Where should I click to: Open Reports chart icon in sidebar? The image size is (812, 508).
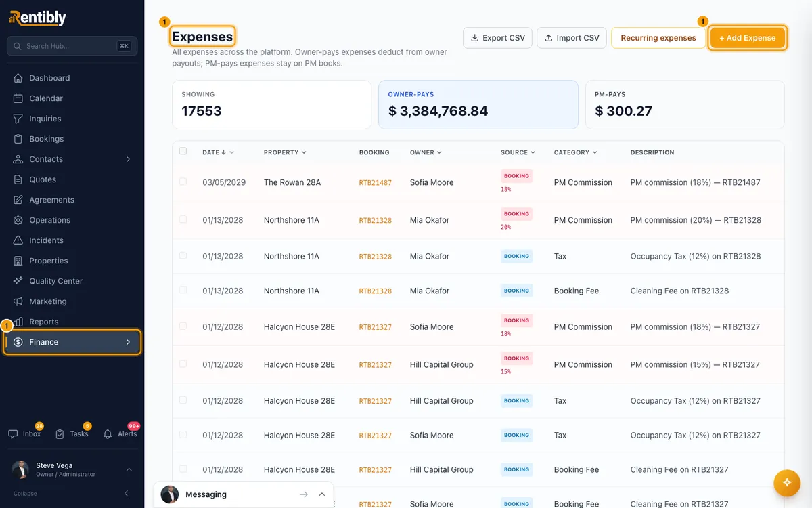click(18, 322)
